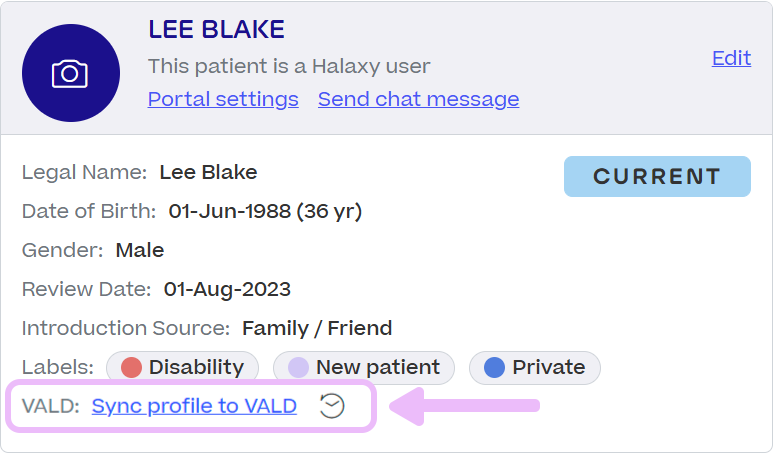The height and width of the screenshot is (453, 774).
Task: Click the CURRENT status badge
Action: coord(657,176)
